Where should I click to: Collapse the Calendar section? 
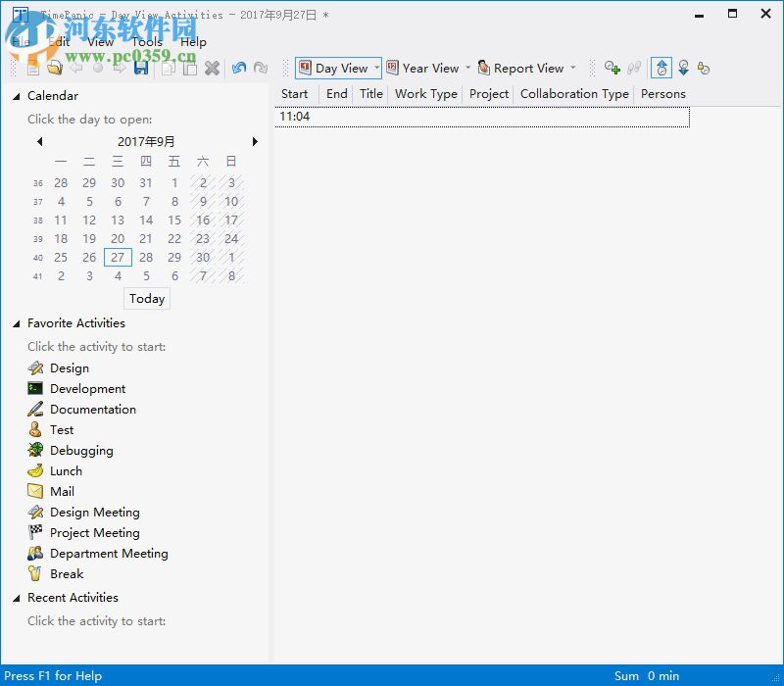point(17,95)
